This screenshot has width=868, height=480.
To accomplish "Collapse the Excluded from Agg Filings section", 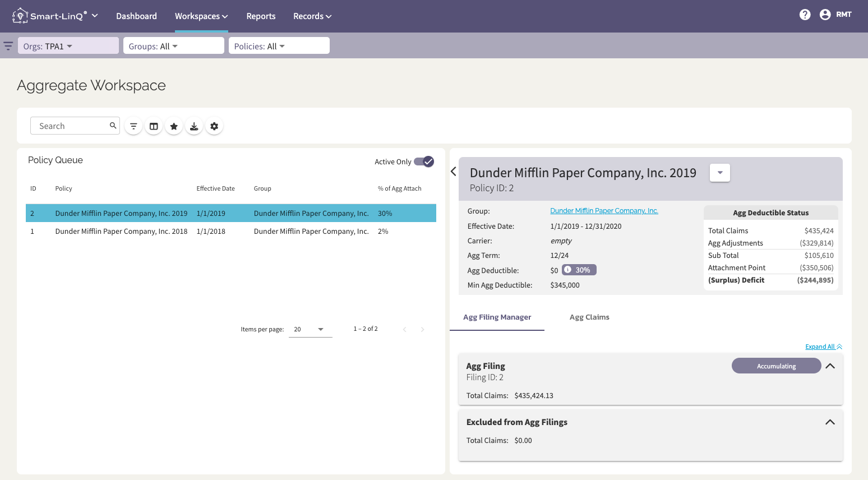I will pyautogui.click(x=830, y=422).
